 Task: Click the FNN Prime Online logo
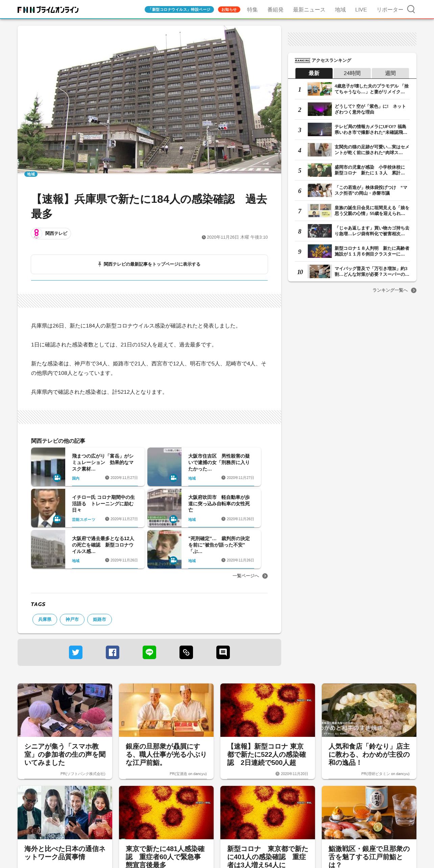48,9
